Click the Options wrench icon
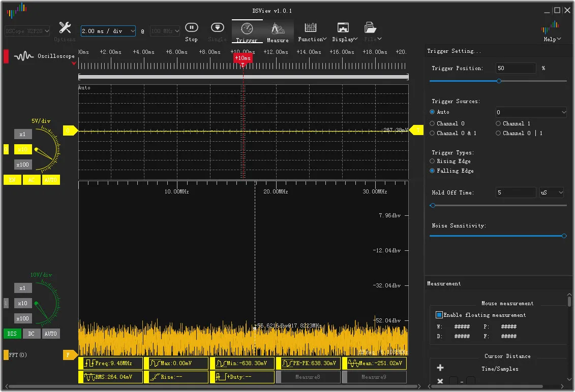The width and height of the screenshot is (575, 392). [65, 27]
